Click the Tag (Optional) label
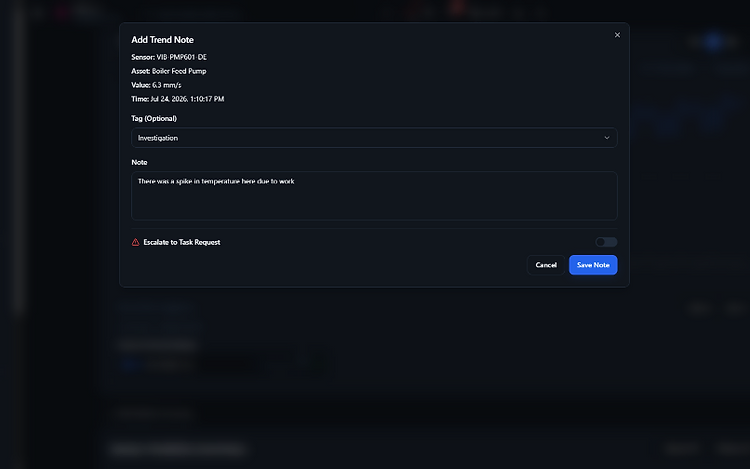 154,119
